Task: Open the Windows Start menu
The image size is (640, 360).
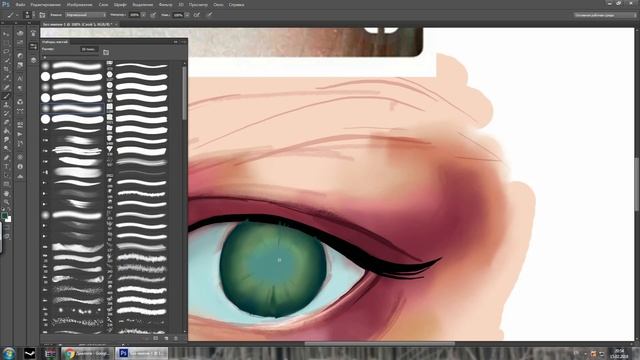Action: click(x=9, y=353)
